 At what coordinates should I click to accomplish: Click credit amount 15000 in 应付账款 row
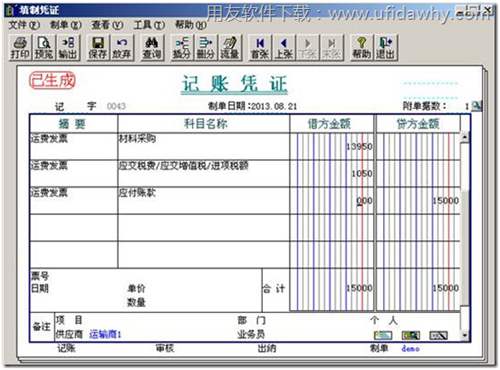click(446, 201)
